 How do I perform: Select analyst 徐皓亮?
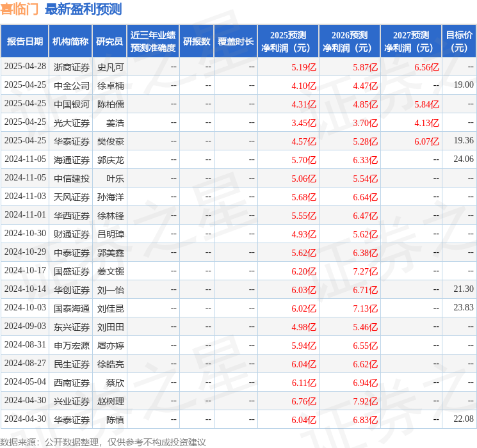click(111, 364)
